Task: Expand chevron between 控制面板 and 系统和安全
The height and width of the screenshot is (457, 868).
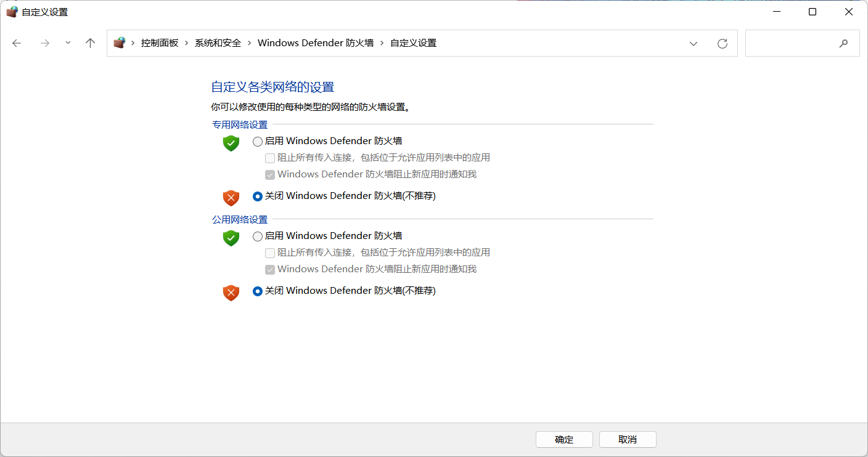Action: (187, 43)
